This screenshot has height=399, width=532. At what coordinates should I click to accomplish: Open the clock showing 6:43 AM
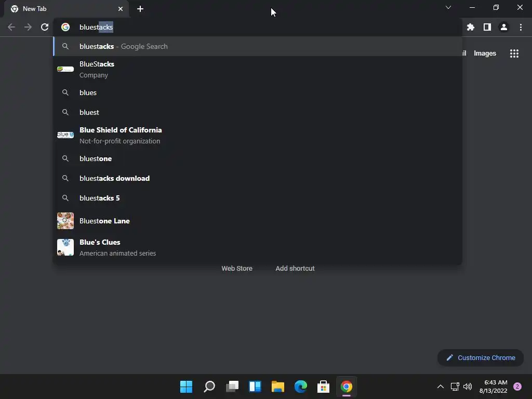pos(494,387)
